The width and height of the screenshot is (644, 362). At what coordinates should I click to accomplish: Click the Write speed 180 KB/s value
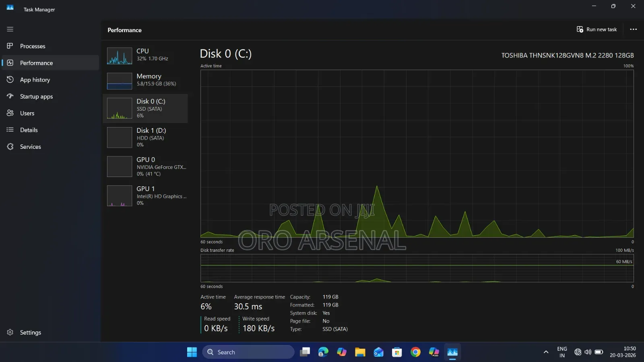click(258, 328)
